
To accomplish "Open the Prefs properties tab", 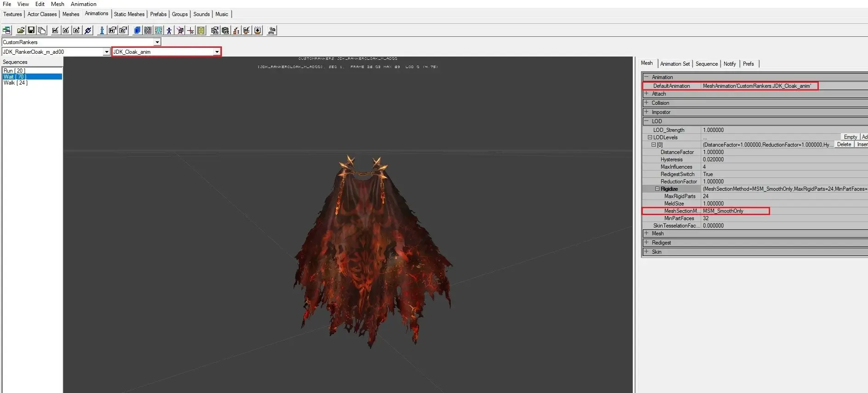I will (748, 64).
